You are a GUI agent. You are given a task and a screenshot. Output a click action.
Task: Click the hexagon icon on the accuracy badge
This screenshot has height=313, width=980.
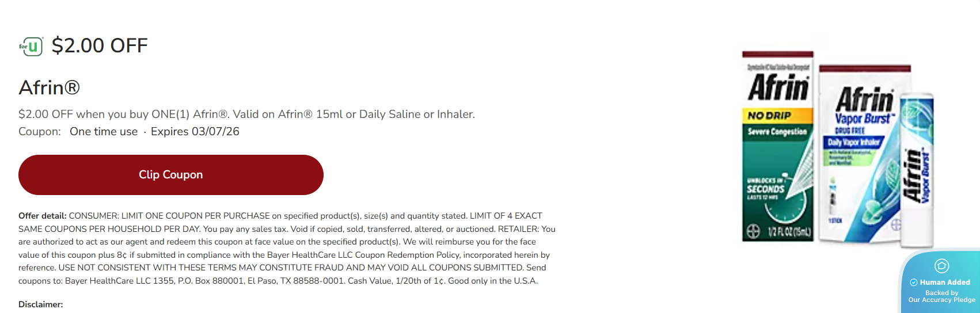[x=941, y=266]
